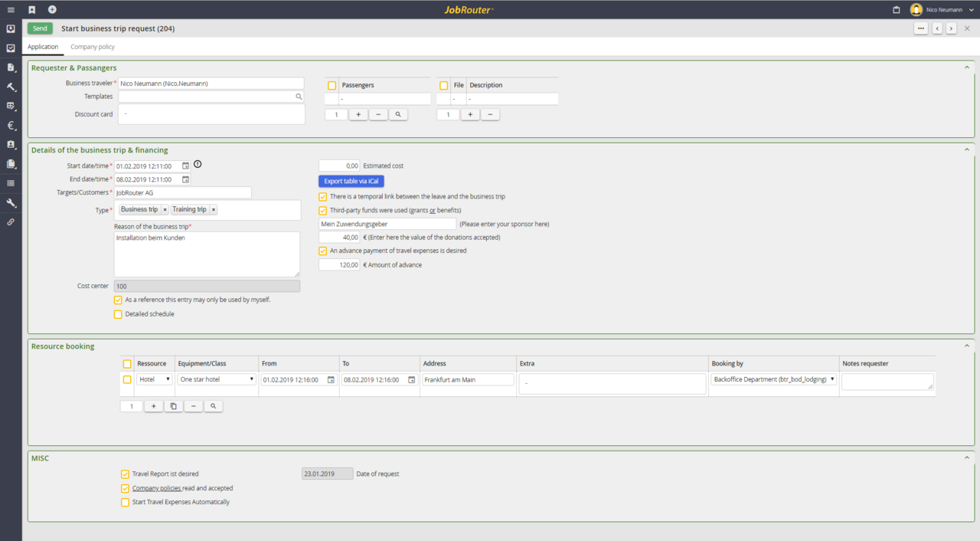Viewport: 980px width, 541px height.
Task: Click the Reason of the business trip textarea
Action: [x=207, y=254]
